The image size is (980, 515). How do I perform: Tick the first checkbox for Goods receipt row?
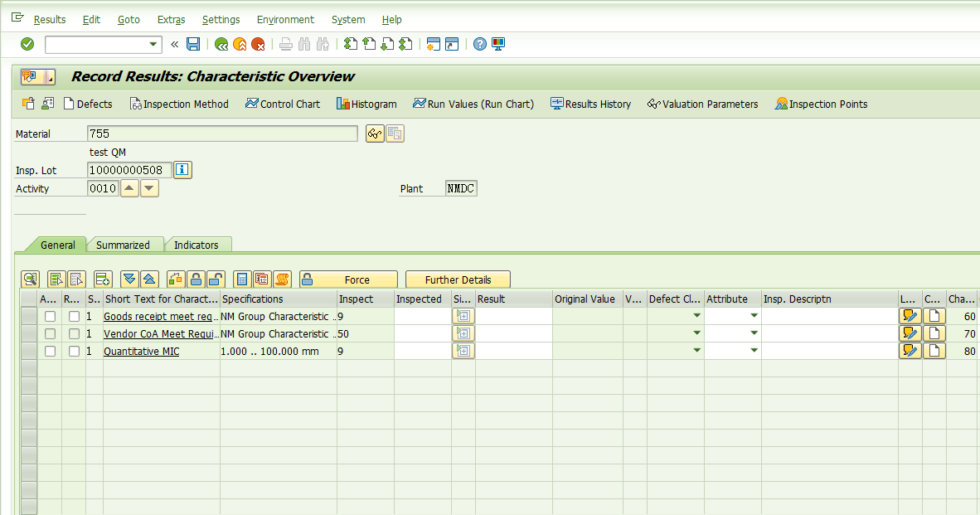[x=51, y=316]
